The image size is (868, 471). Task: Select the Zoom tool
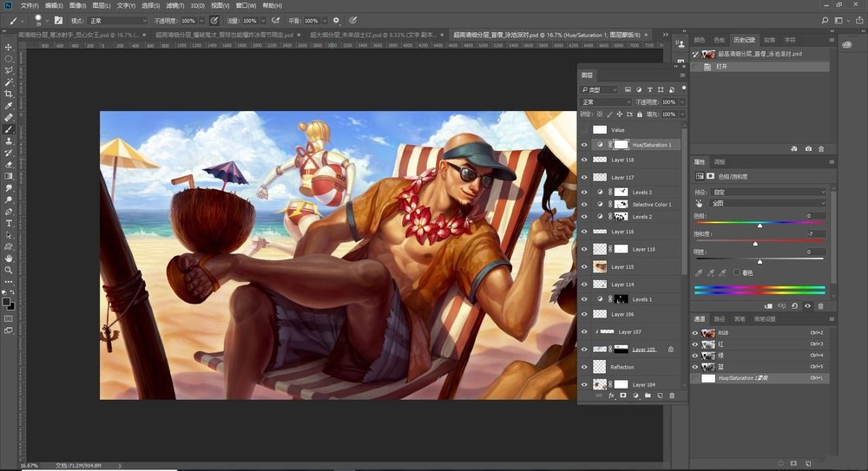click(x=9, y=270)
